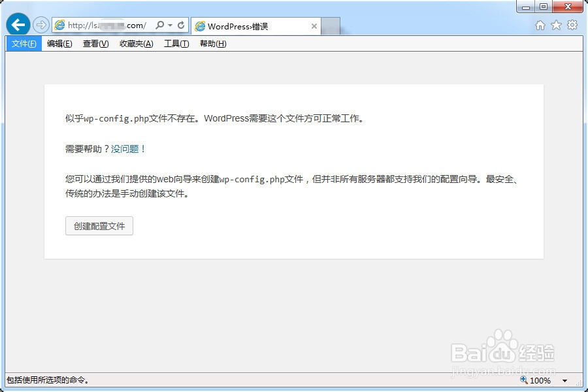Click the status bar text 包括使用所选项的命令。
The height and width of the screenshot is (392, 588).
(48, 380)
